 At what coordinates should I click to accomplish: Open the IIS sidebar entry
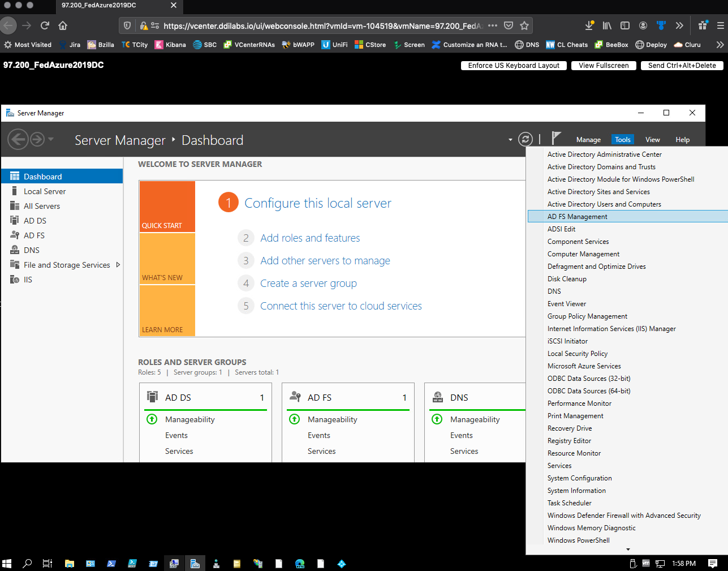(x=28, y=280)
